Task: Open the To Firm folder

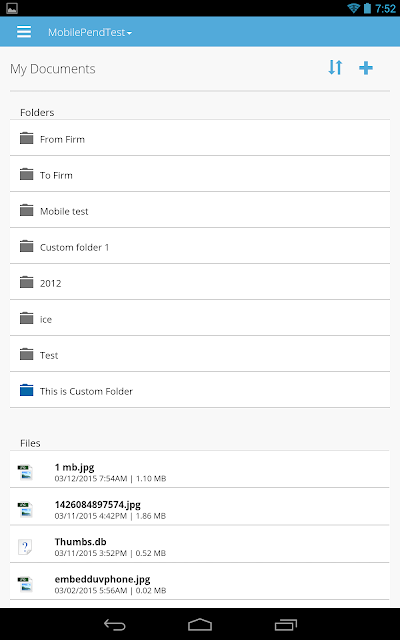Action: (x=200, y=174)
